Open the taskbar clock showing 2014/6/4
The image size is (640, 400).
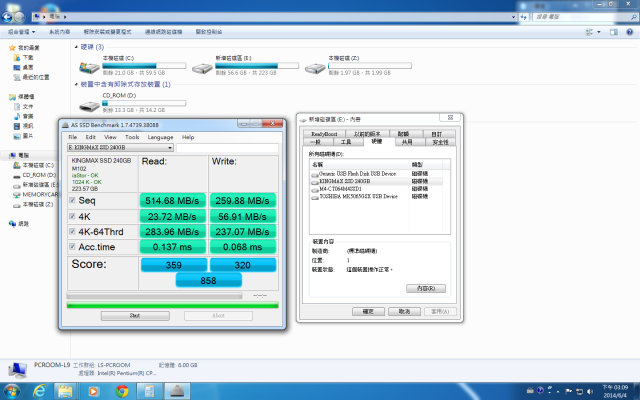point(616,391)
